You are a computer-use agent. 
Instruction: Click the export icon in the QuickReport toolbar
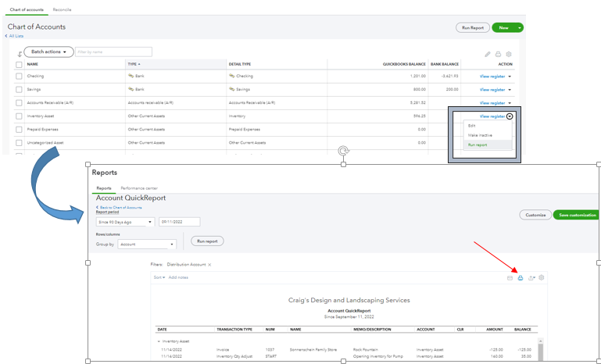[x=531, y=278]
